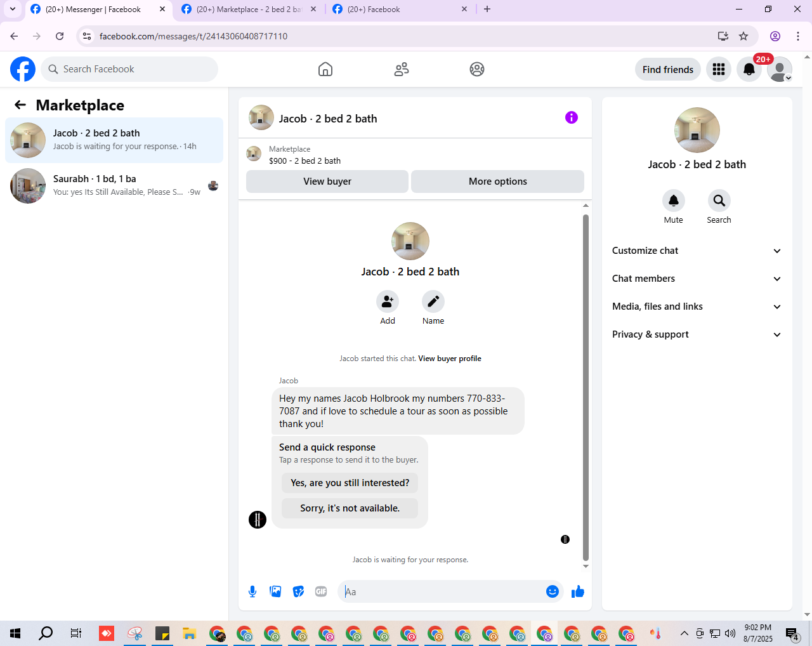This screenshot has width=812, height=646.
Task: Click the Search Facebook field
Action: point(129,69)
